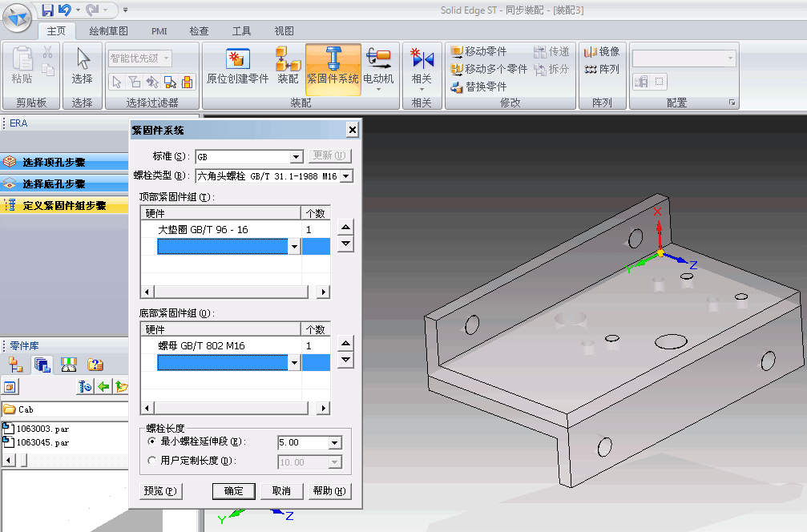The width and height of the screenshot is (807, 532).
Task: Click first icon in parts library toolbar
Action: 15,365
